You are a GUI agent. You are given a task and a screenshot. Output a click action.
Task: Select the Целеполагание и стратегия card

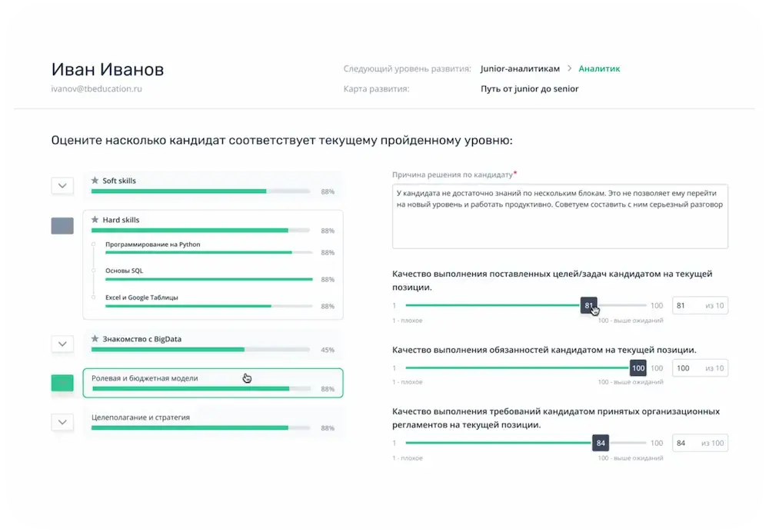213,422
